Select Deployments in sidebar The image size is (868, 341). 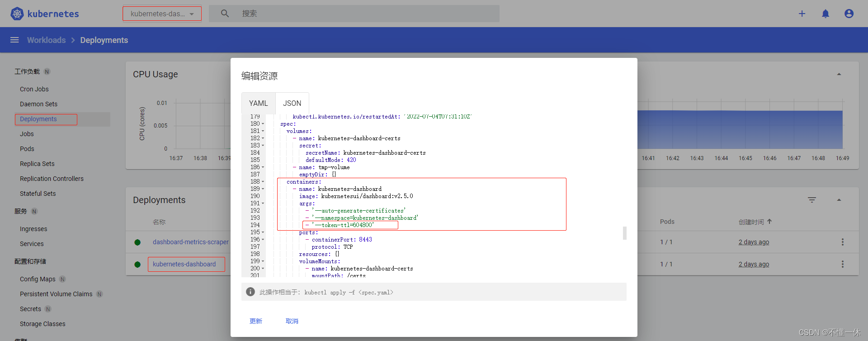coord(38,119)
